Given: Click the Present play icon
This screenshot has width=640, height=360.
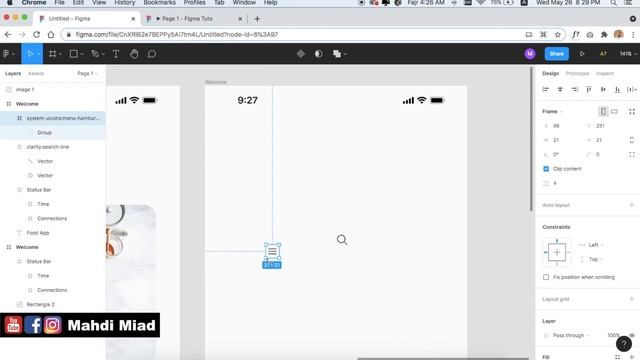Looking at the screenshot, I should pos(582,54).
